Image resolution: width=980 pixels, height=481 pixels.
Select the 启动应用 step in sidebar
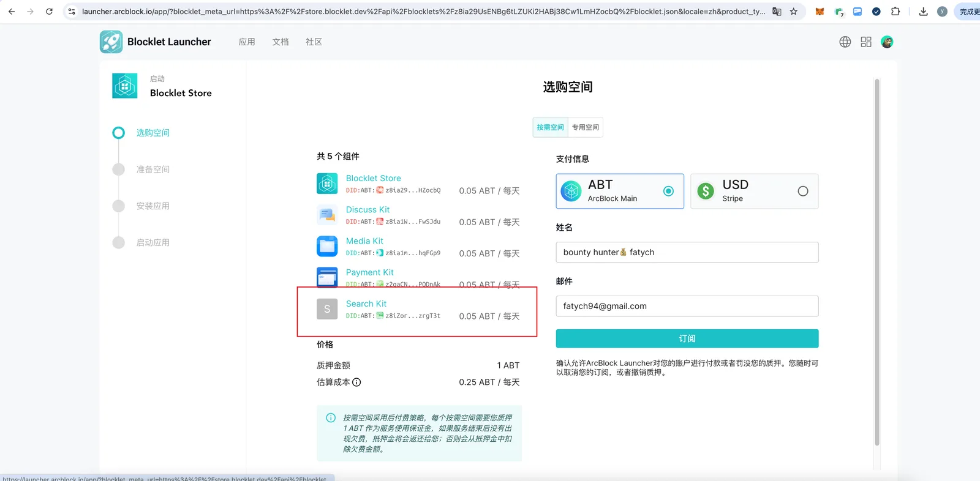153,243
